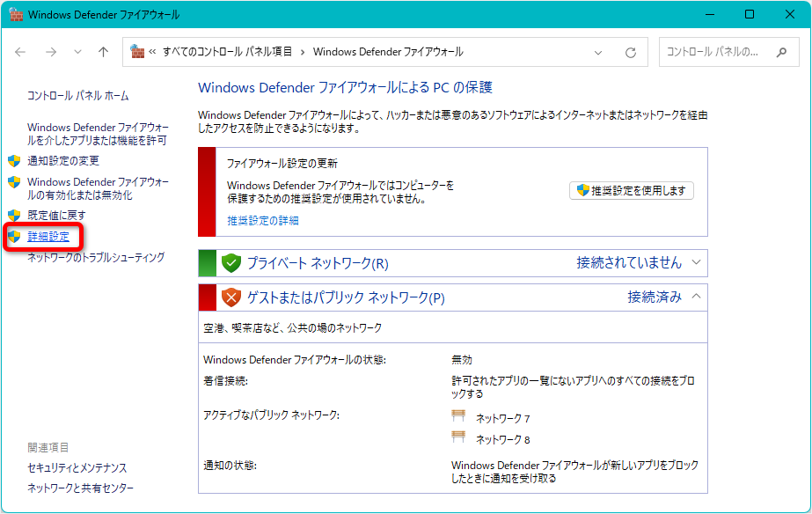Open the recent locations chevron

click(77, 52)
